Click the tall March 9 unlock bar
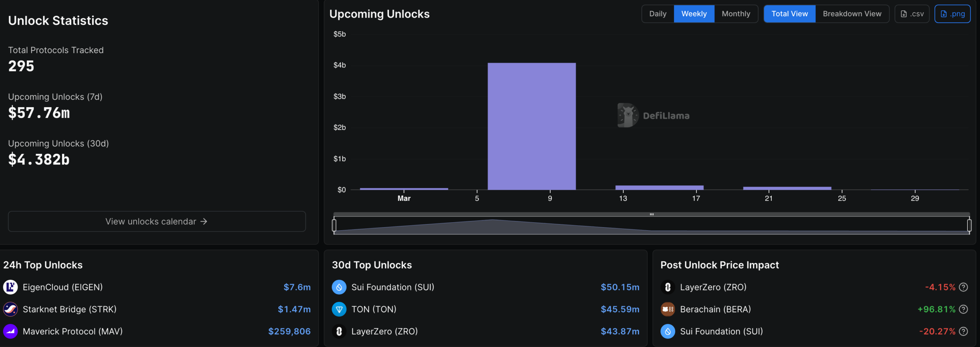 [x=532, y=126]
